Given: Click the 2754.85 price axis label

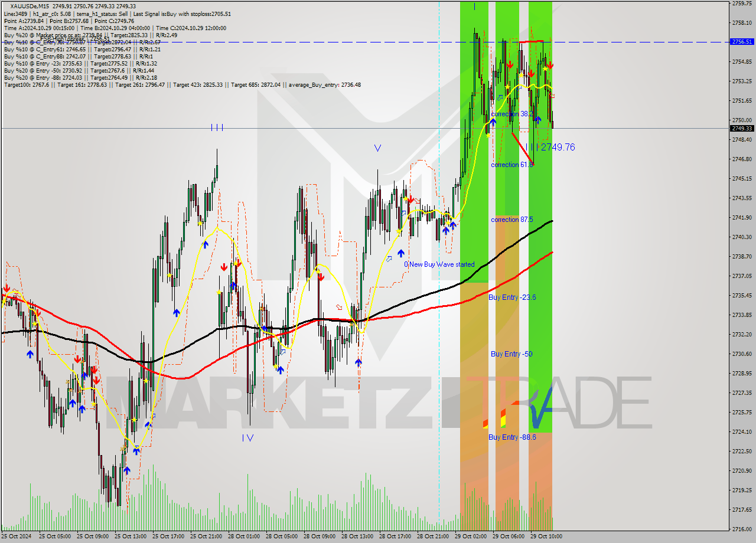Looking at the screenshot, I should pyautogui.click(x=742, y=61).
